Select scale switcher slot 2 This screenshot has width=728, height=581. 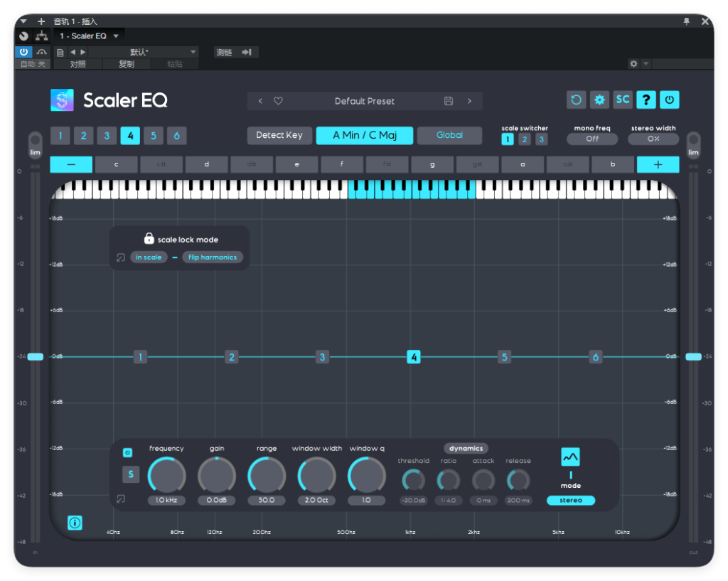pyautogui.click(x=525, y=139)
